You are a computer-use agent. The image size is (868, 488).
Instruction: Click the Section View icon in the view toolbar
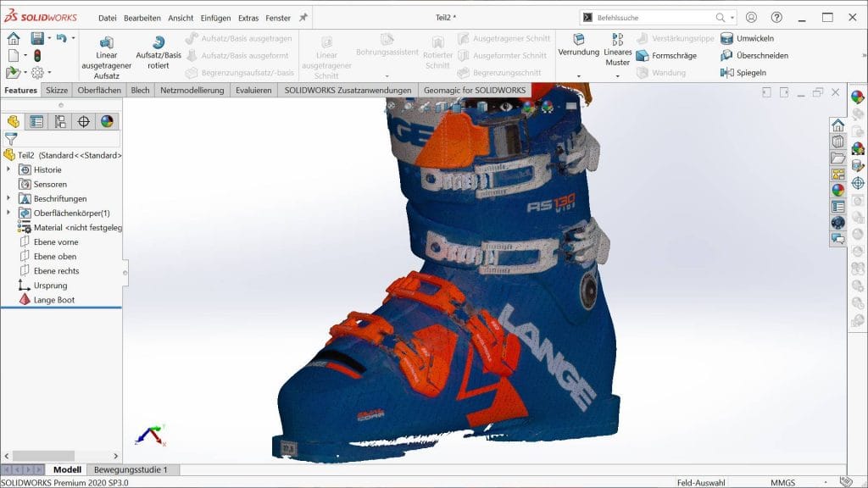point(441,107)
